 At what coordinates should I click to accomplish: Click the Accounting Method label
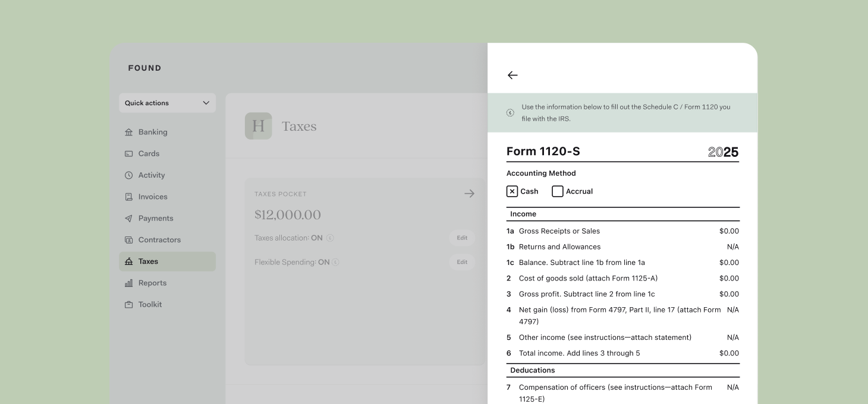[541, 173]
